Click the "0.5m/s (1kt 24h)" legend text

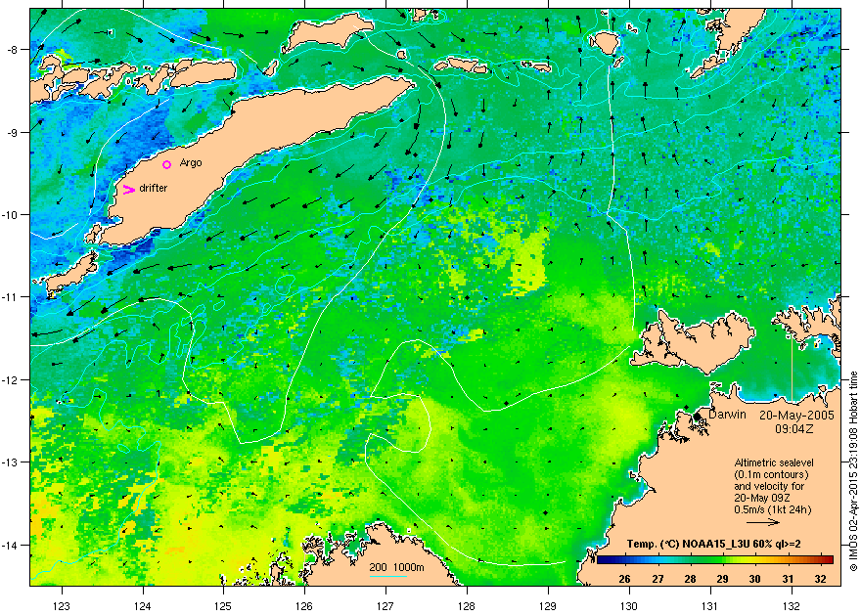773,509
